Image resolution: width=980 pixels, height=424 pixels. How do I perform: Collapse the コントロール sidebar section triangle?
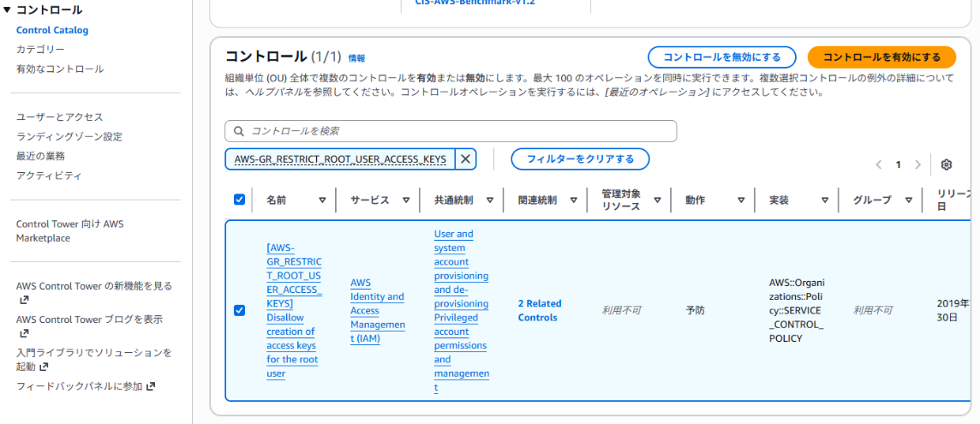coord(7,10)
